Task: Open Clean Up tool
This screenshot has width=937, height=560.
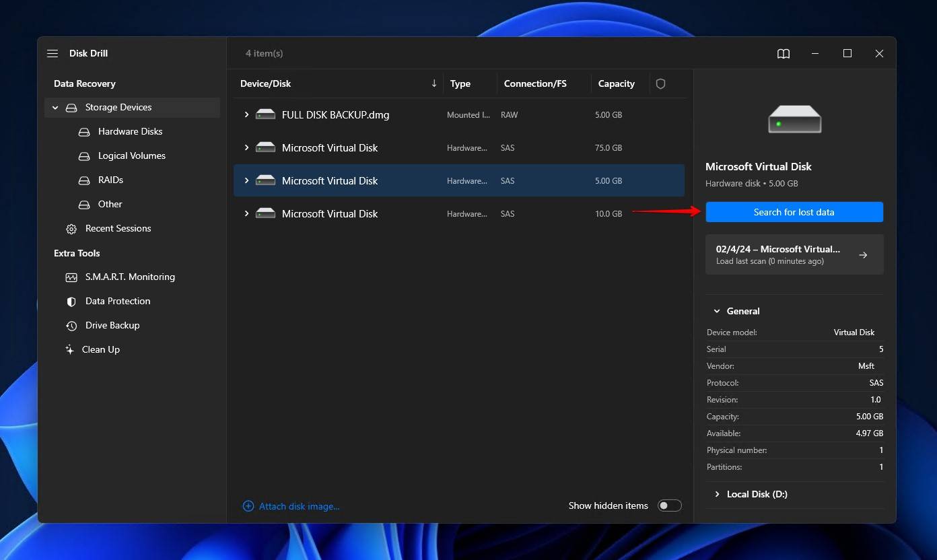Action: pos(101,350)
